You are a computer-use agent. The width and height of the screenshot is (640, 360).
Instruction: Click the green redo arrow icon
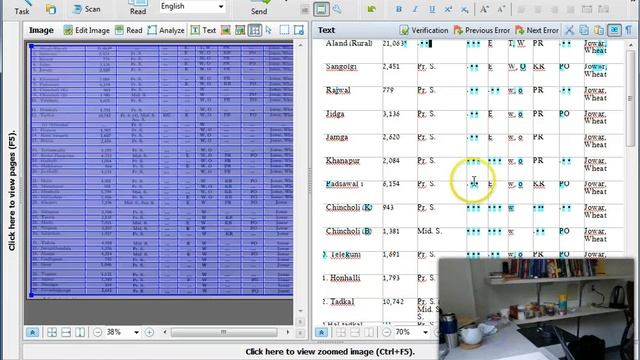click(x=371, y=9)
